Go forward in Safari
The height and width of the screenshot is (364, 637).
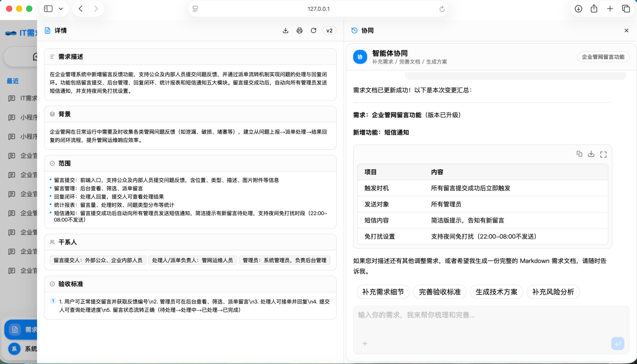tap(96, 9)
